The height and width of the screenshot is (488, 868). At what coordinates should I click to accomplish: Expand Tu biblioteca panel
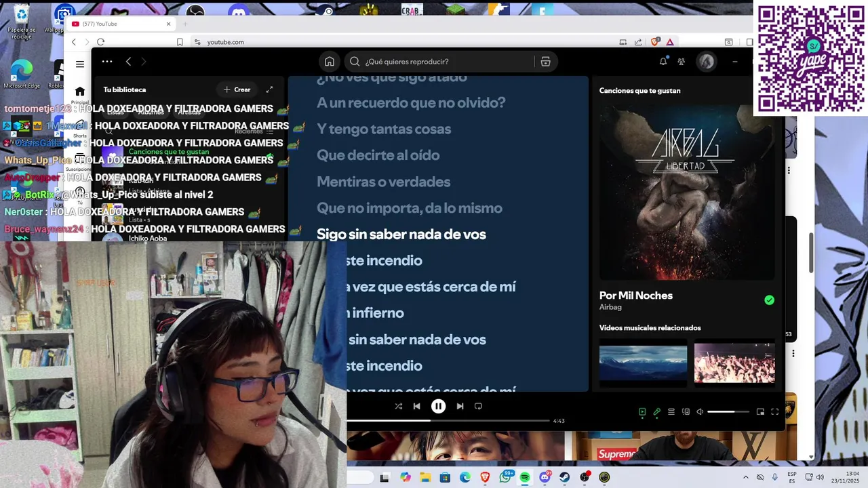(269, 89)
